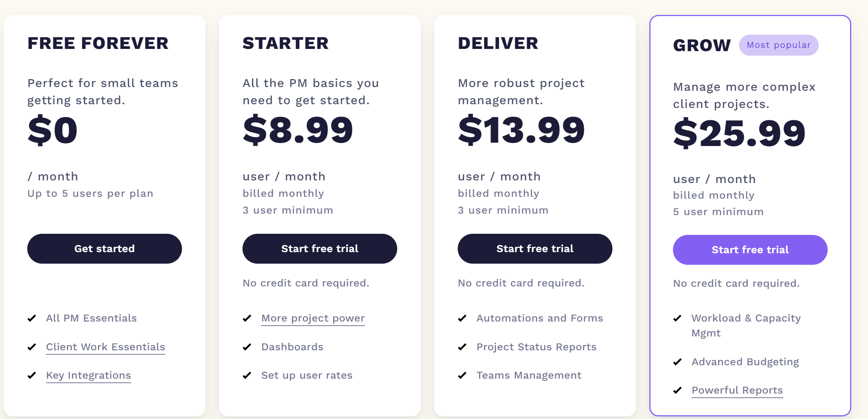Screen dimensions: 868x419
Task: Open the Key Integrations link
Action: 88,376
